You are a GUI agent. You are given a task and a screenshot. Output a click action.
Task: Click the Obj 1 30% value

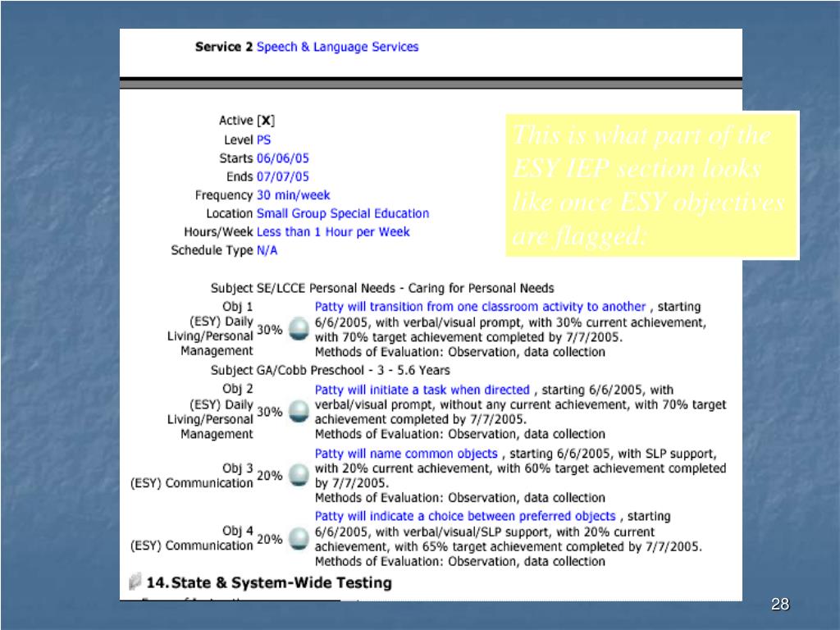pos(269,330)
